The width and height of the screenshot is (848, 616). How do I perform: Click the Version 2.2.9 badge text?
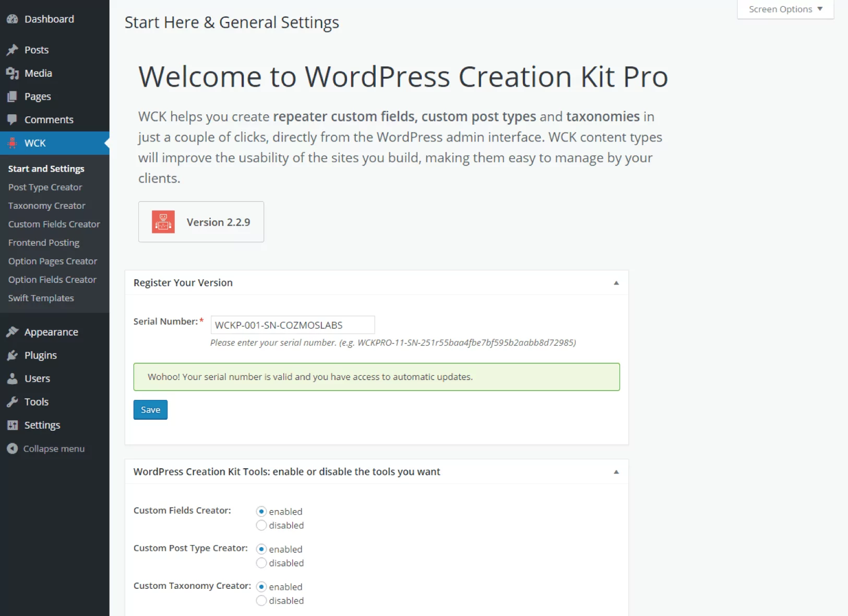point(219,222)
